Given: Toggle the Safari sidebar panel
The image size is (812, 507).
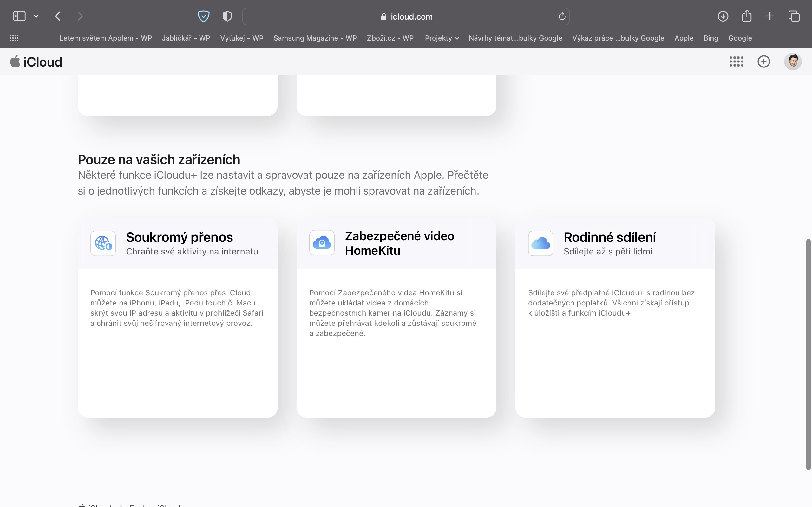Looking at the screenshot, I should (x=19, y=16).
